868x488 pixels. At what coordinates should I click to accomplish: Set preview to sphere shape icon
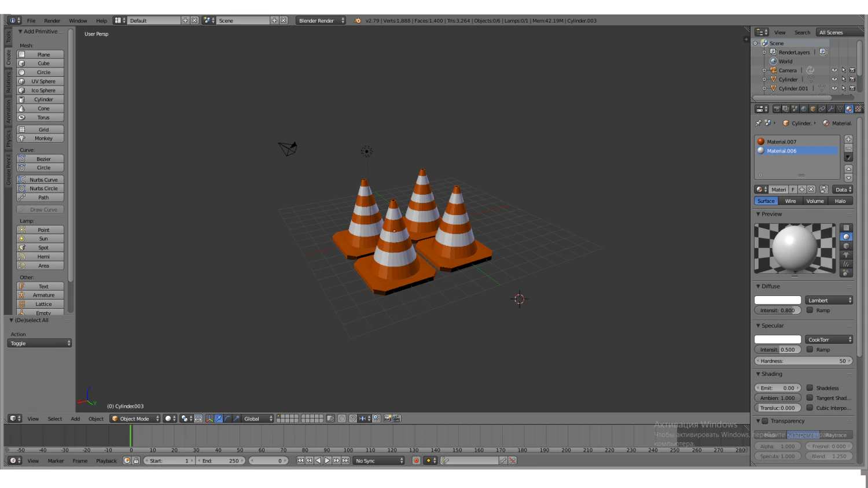(846, 237)
